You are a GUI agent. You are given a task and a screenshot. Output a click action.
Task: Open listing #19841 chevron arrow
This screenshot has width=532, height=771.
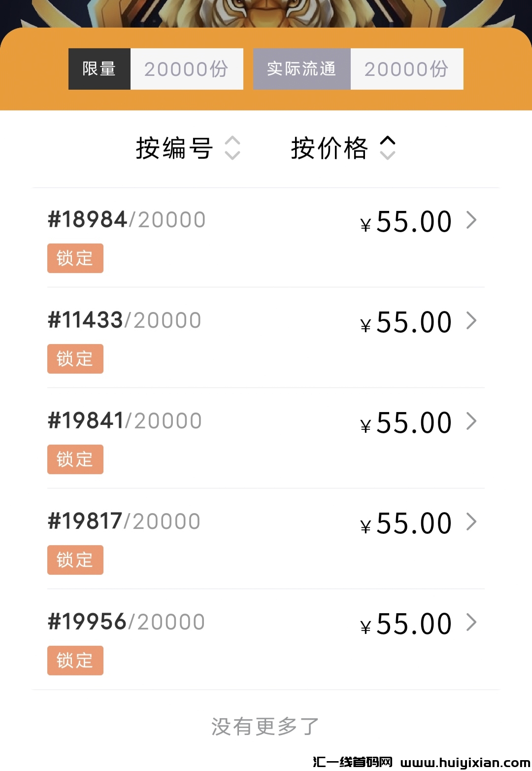471,421
